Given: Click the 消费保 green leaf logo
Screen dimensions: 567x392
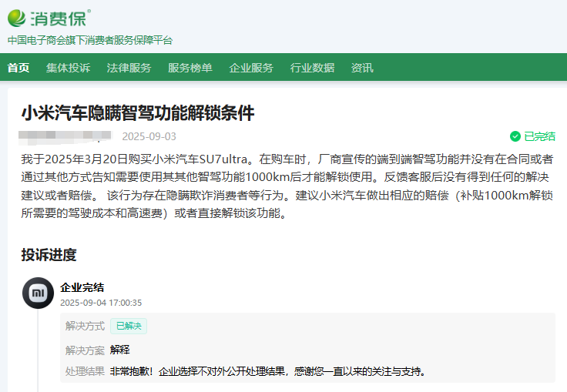Looking at the screenshot, I should pyautogui.click(x=17, y=18).
